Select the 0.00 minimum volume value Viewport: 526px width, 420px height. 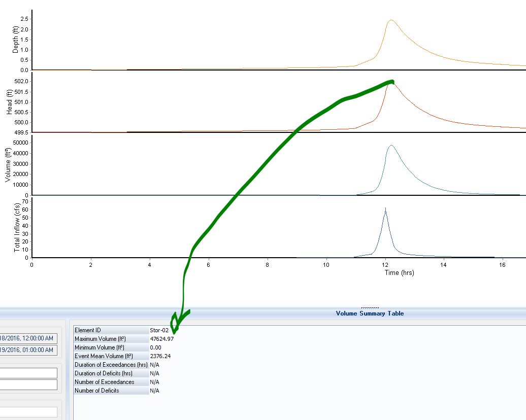[x=155, y=347]
